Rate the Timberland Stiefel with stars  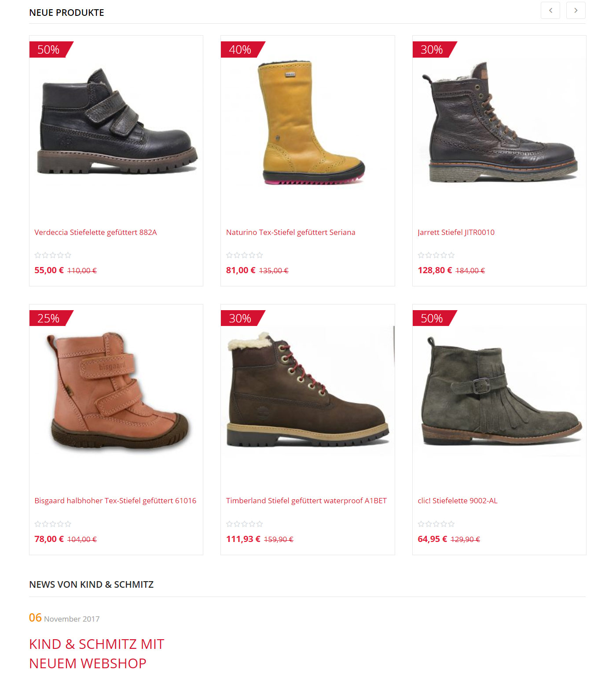point(244,524)
